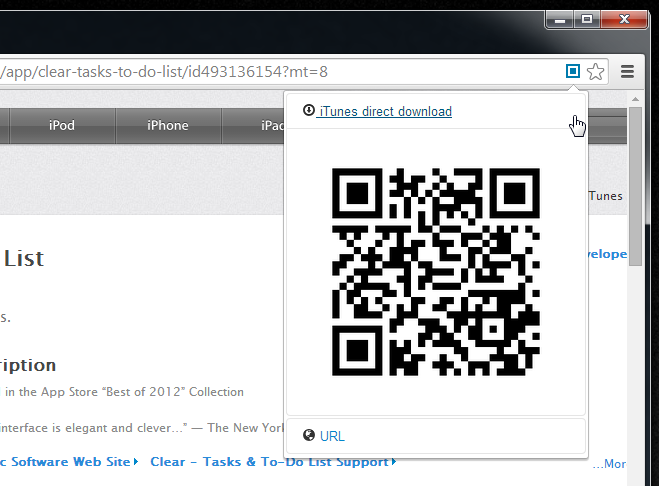Open the iPhone navigation tab
Viewport: 659px width, 486px height.
pyautogui.click(x=168, y=126)
